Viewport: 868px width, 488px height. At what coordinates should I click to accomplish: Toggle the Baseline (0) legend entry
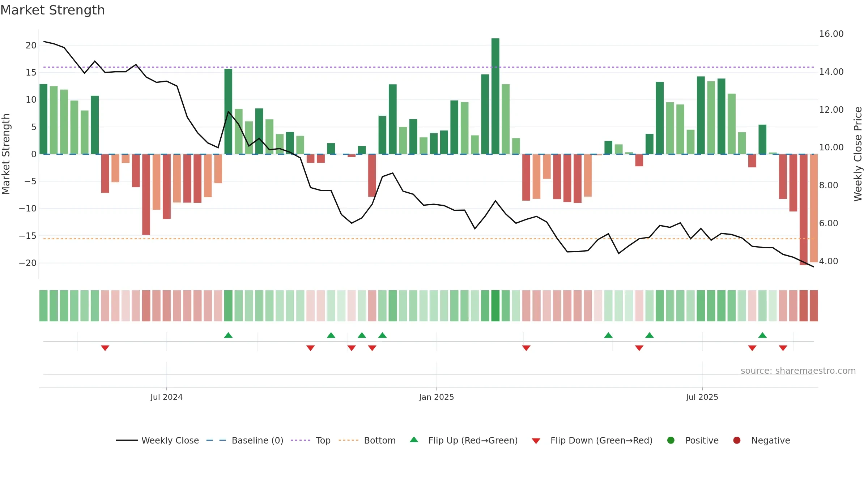point(245,440)
